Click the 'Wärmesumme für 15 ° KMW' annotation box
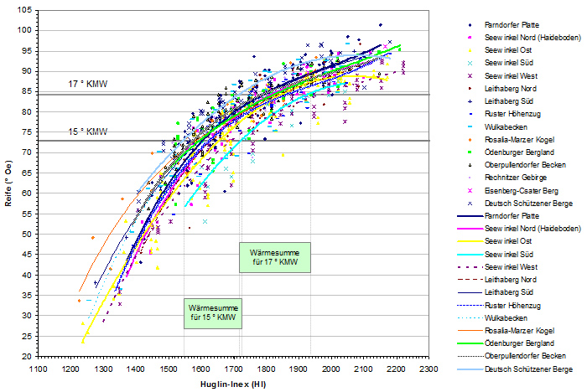 point(213,313)
